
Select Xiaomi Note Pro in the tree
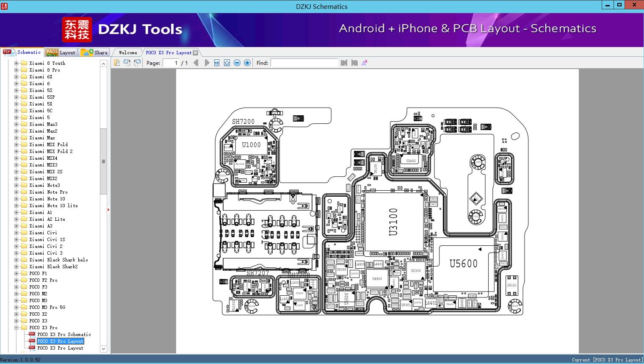[48, 192]
